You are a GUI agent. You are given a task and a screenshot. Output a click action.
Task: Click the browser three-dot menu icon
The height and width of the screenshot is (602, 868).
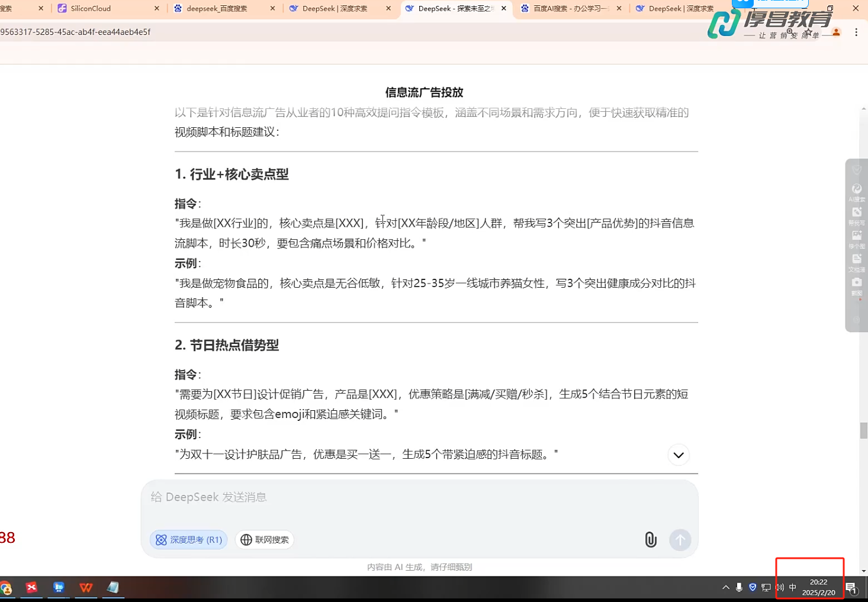(856, 32)
